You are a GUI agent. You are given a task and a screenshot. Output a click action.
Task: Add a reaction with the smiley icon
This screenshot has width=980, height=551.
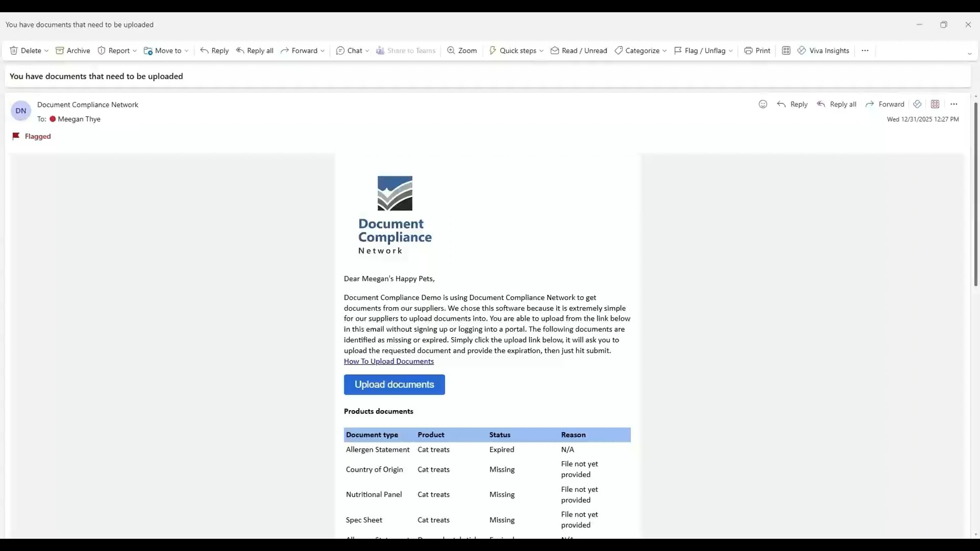pyautogui.click(x=763, y=104)
